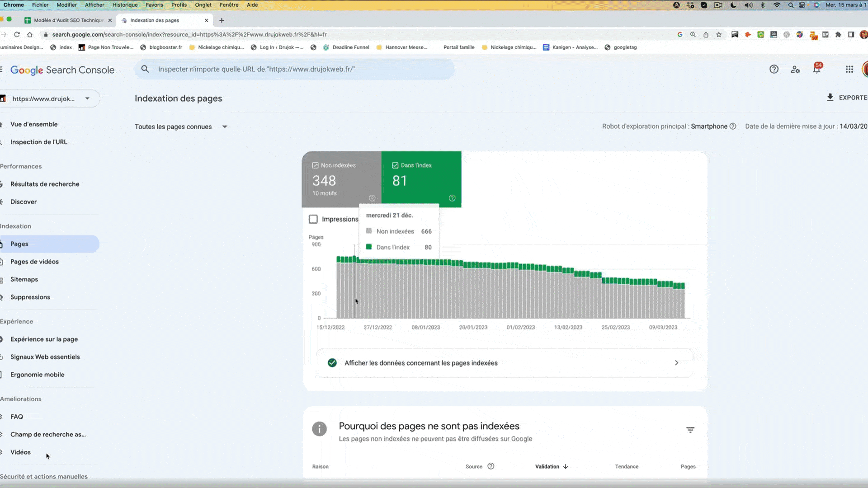Open Pages de vidéos in sidebar

[x=34, y=262]
